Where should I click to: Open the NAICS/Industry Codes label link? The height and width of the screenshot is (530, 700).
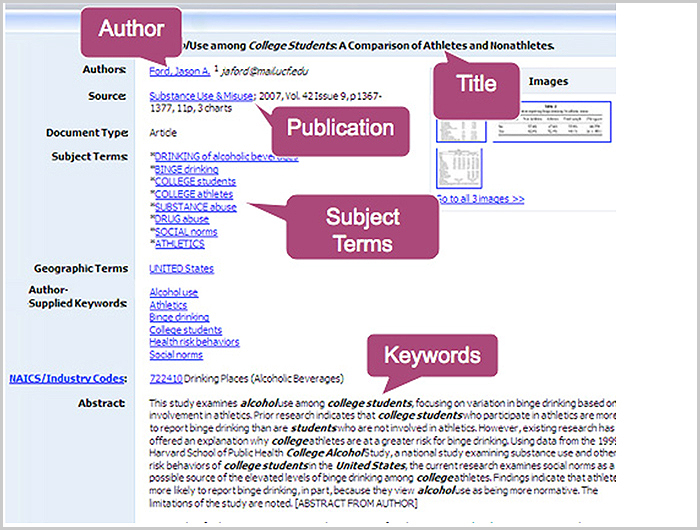click(67, 379)
